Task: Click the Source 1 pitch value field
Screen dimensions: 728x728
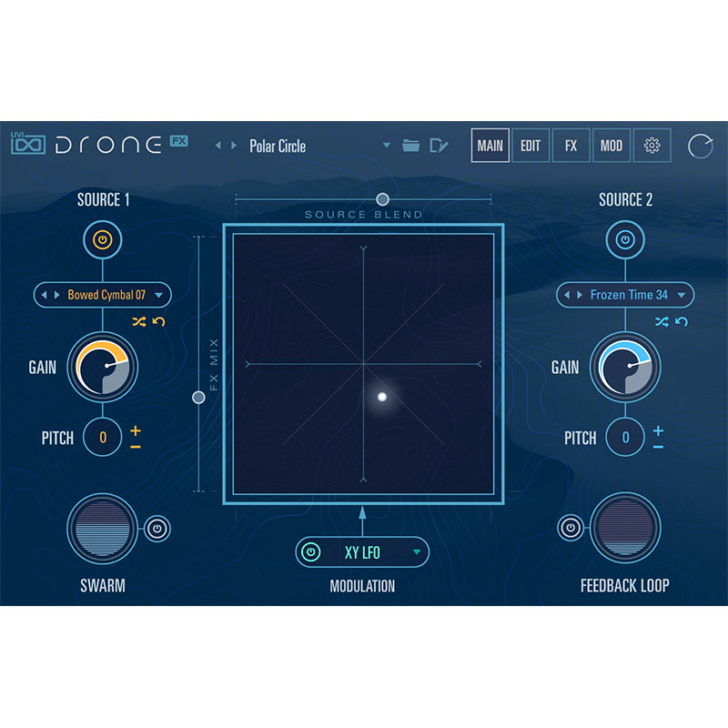Action: tap(103, 437)
